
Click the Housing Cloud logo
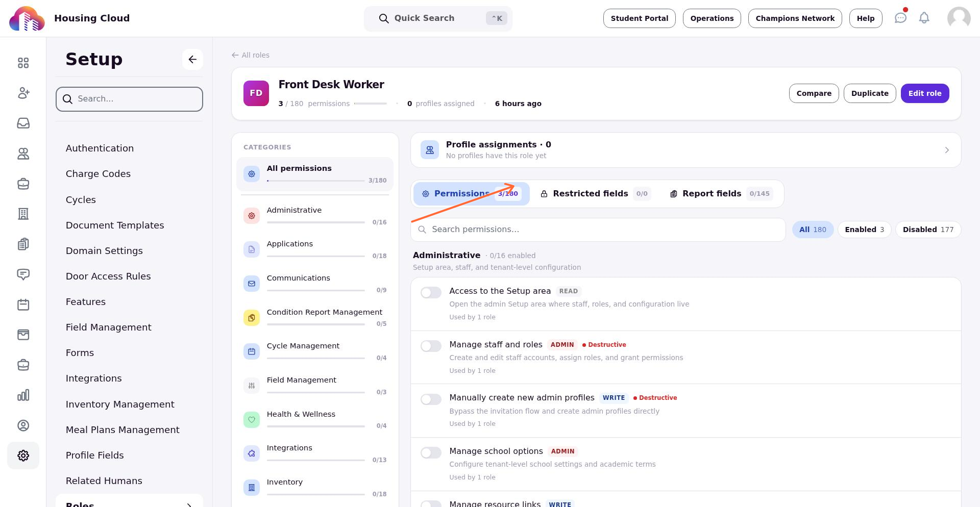[x=27, y=18]
